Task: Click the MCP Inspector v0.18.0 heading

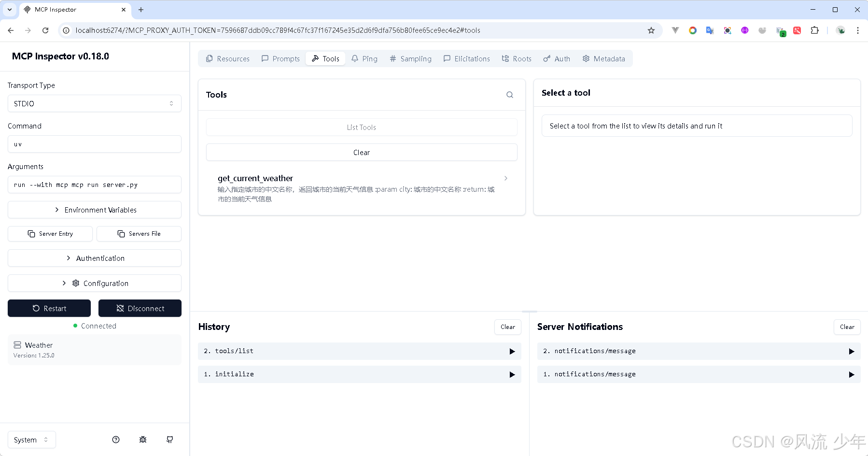Action: [x=60, y=57]
